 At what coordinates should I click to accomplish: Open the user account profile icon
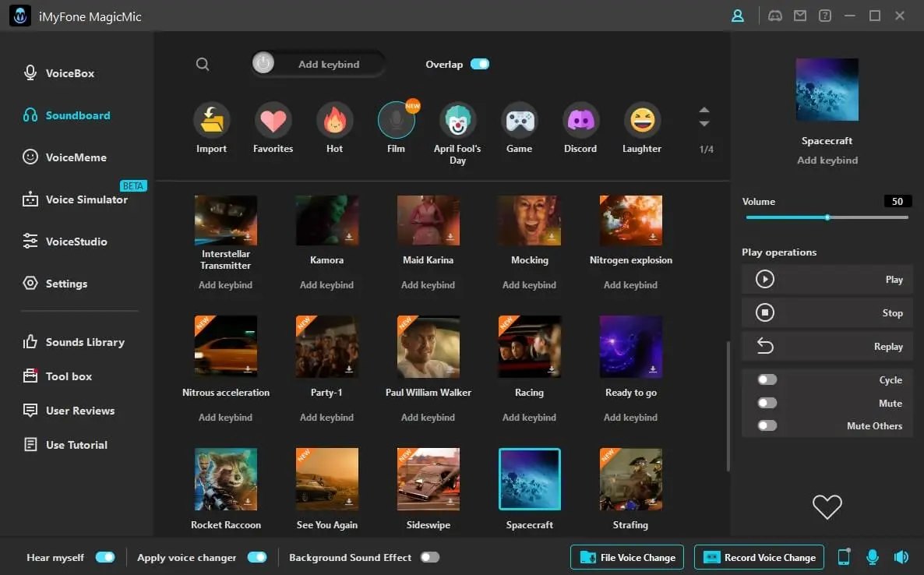[737, 16]
